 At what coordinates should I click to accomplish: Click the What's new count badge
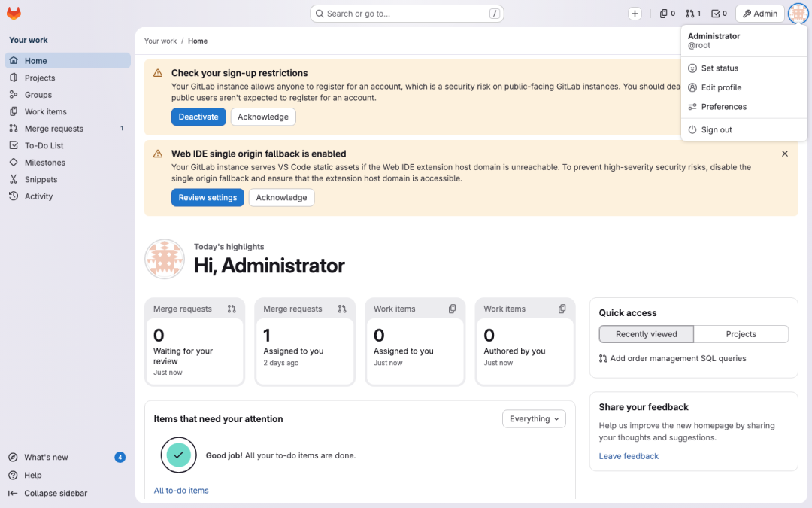pos(120,458)
